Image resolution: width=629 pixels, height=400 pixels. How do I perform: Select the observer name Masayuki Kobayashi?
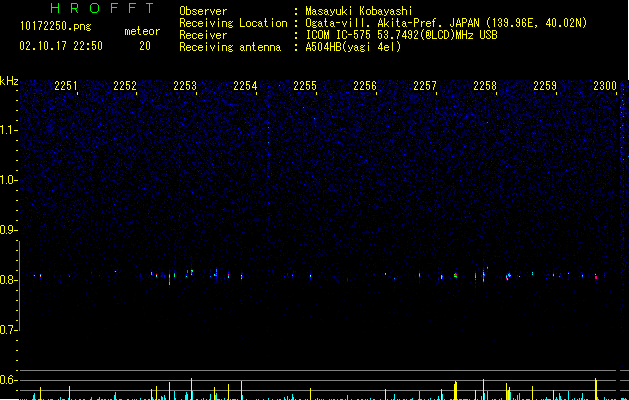359,11
